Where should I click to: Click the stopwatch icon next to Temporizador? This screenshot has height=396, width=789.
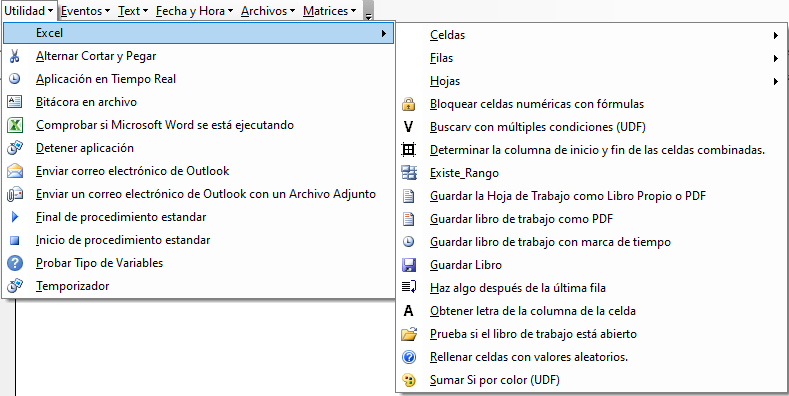15,286
